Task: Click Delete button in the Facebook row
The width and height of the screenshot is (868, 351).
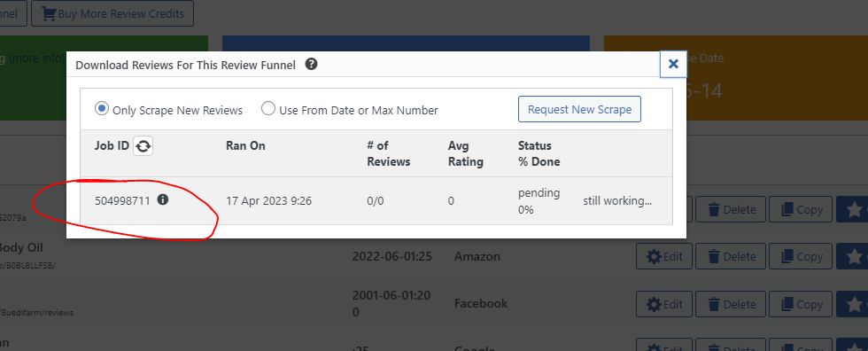Action: pos(730,305)
